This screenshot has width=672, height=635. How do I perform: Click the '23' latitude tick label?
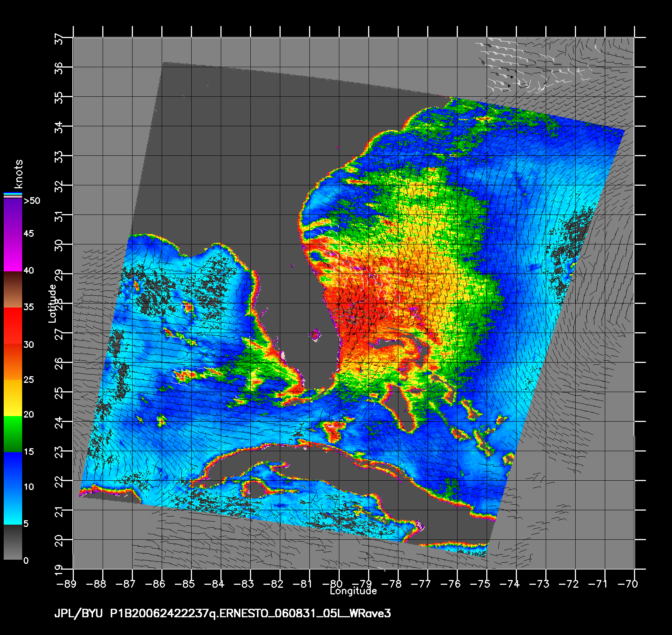(x=59, y=452)
